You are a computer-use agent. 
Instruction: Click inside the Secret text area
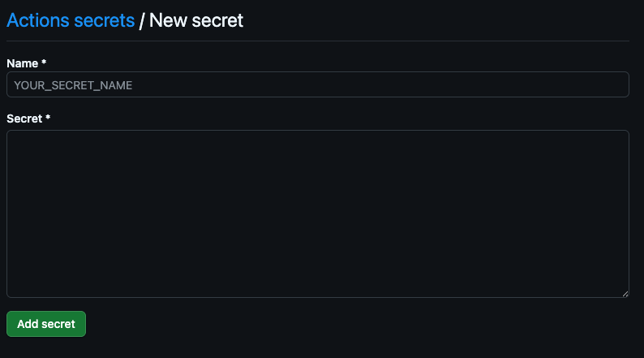[317, 214]
